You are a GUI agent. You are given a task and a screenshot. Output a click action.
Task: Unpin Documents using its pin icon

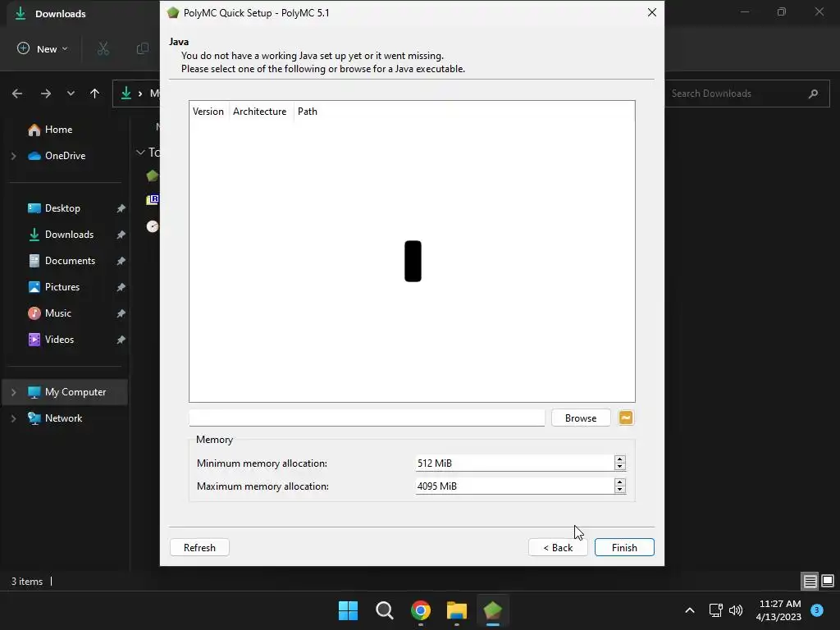coord(121,261)
